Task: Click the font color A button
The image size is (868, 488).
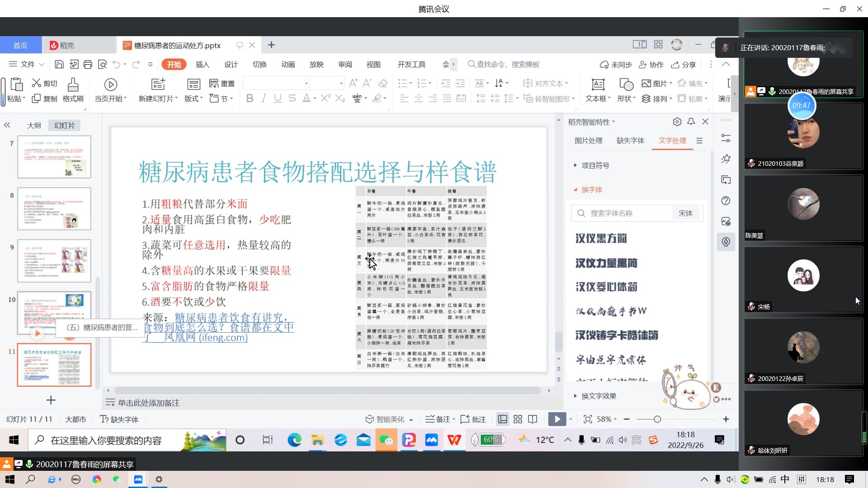Action: click(306, 98)
